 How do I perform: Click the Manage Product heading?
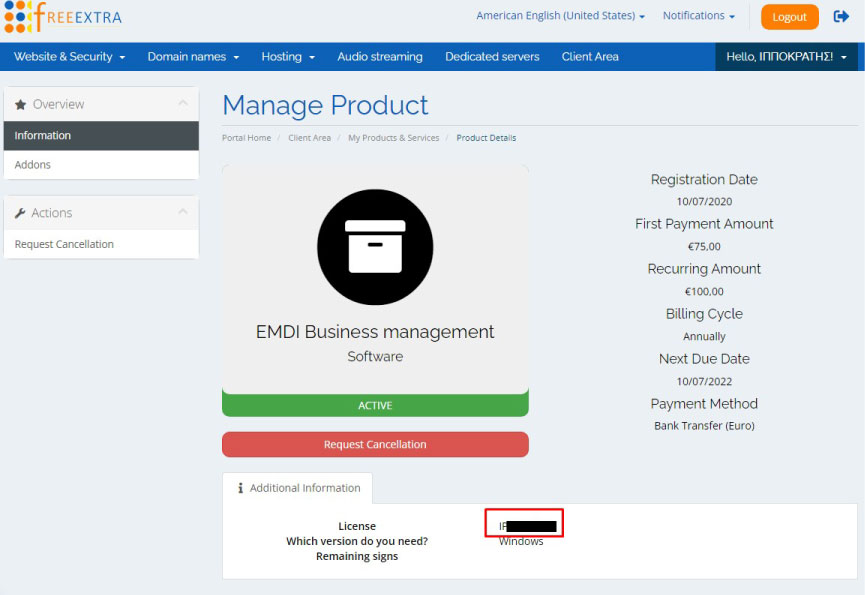(325, 105)
